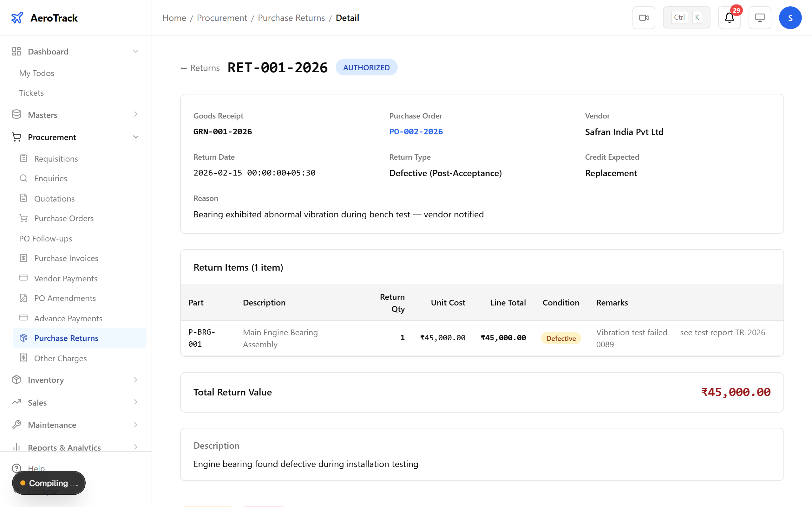Viewport: 812px width, 507px height.
Task: Select the Purchase Orders cart icon
Action: (23, 218)
